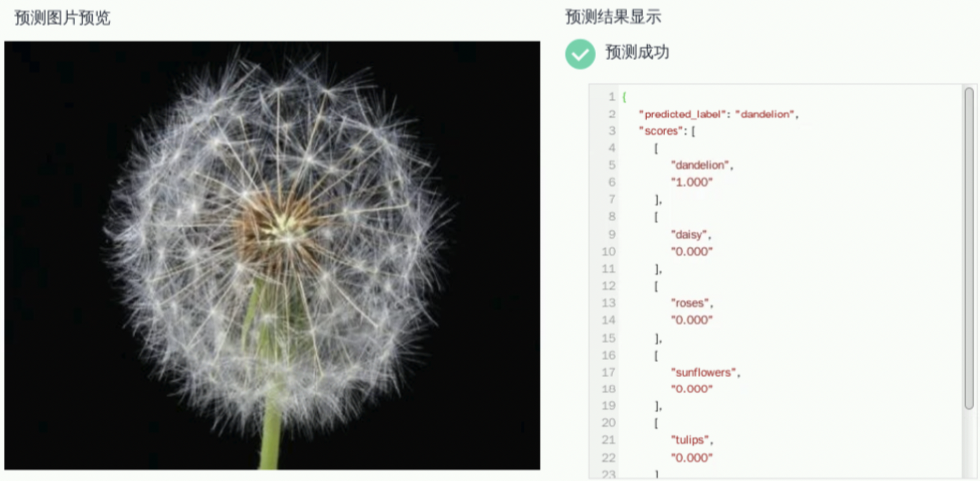Click line number 12 in the gutter
This screenshot has height=481, width=980.
click(x=608, y=286)
